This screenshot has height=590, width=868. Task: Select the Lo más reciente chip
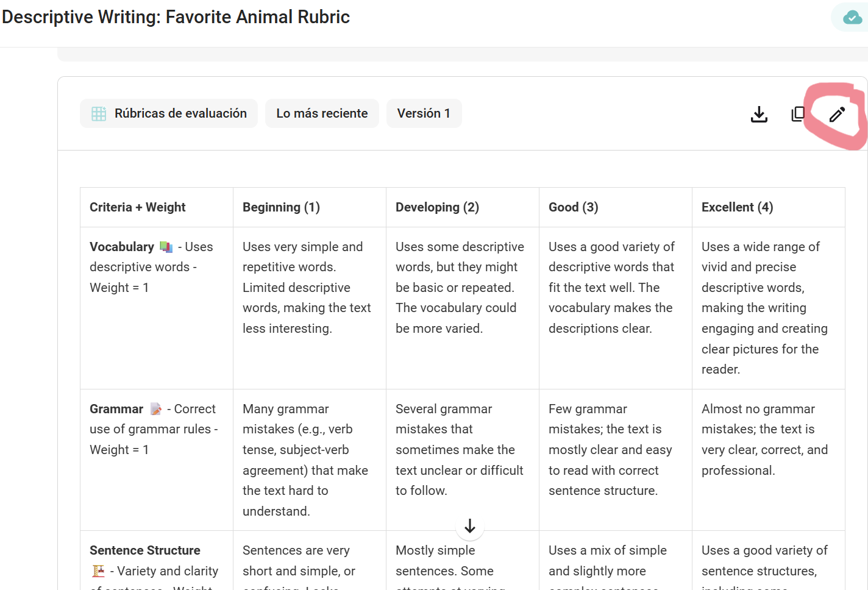coord(322,113)
